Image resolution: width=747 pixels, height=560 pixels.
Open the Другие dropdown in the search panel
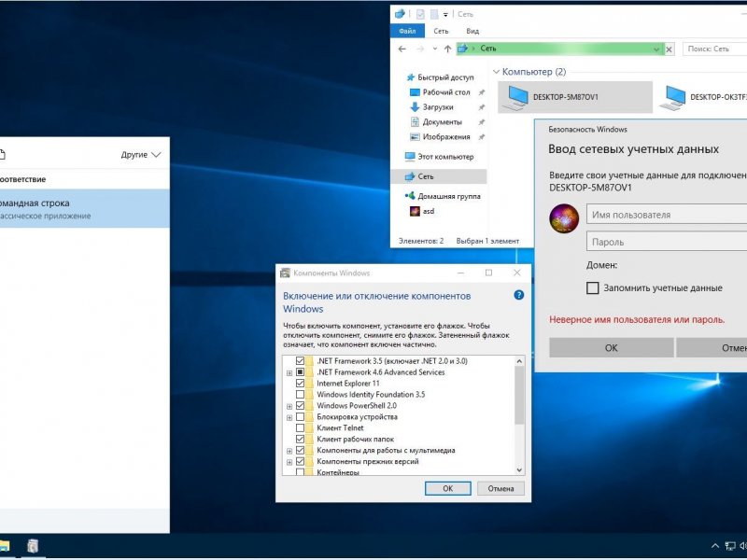coord(141,155)
